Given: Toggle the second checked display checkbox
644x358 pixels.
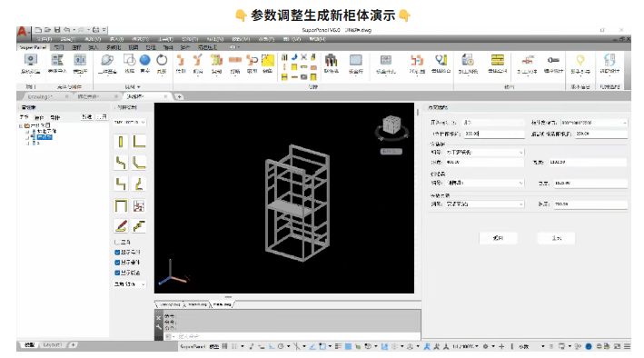Looking at the screenshot, I should coord(117,263).
